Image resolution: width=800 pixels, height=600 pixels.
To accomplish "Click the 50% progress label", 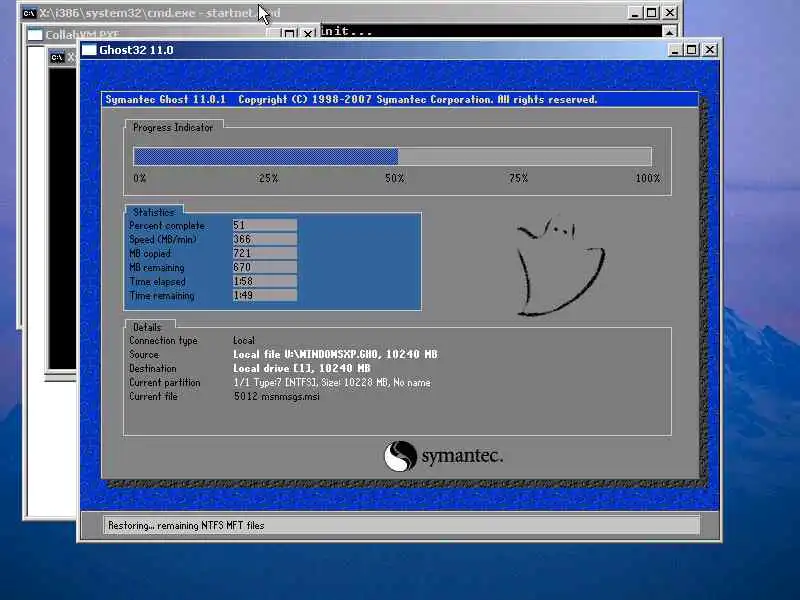I will [394, 178].
